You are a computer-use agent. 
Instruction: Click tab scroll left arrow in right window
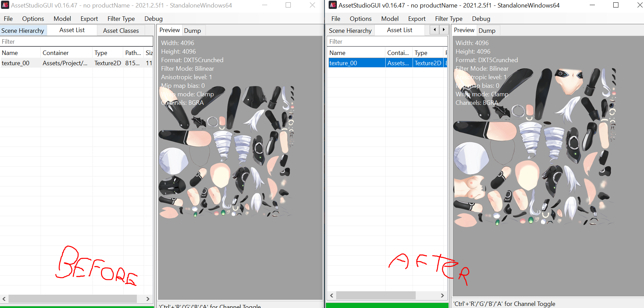434,30
